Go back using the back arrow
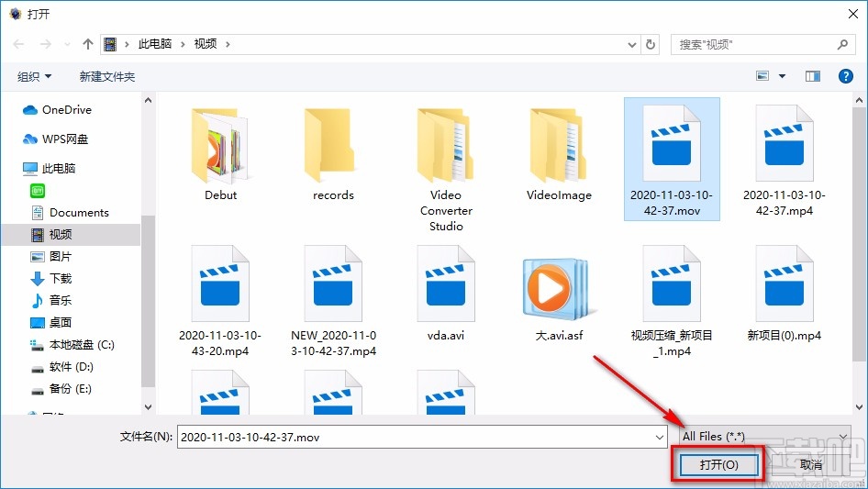868x489 pixels. tap(18, 44)
